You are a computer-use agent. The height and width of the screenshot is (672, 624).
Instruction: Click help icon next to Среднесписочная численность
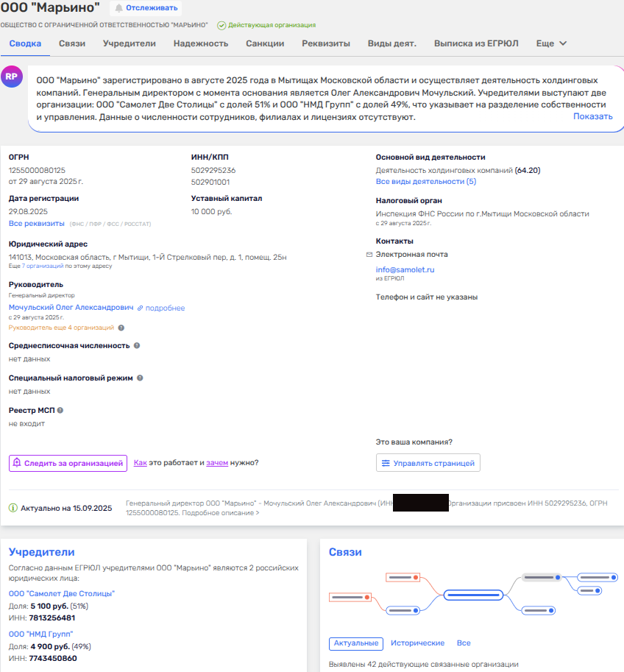[x=138, y=345]
